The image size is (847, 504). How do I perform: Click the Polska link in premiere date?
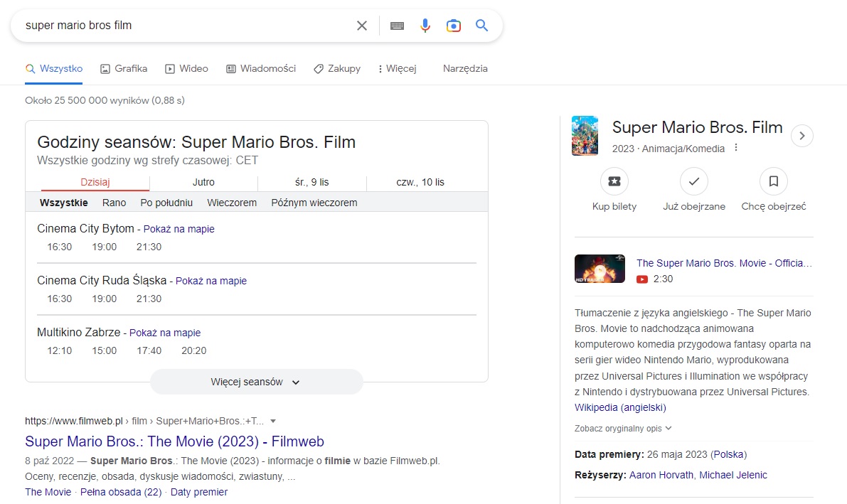tap(729, 454)
